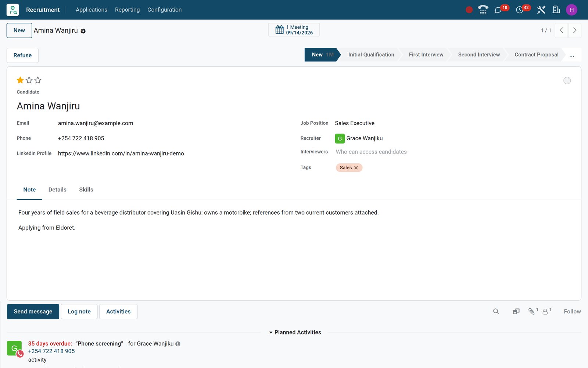Set priority to one star
Screen dimensions: 588x368
20,80
